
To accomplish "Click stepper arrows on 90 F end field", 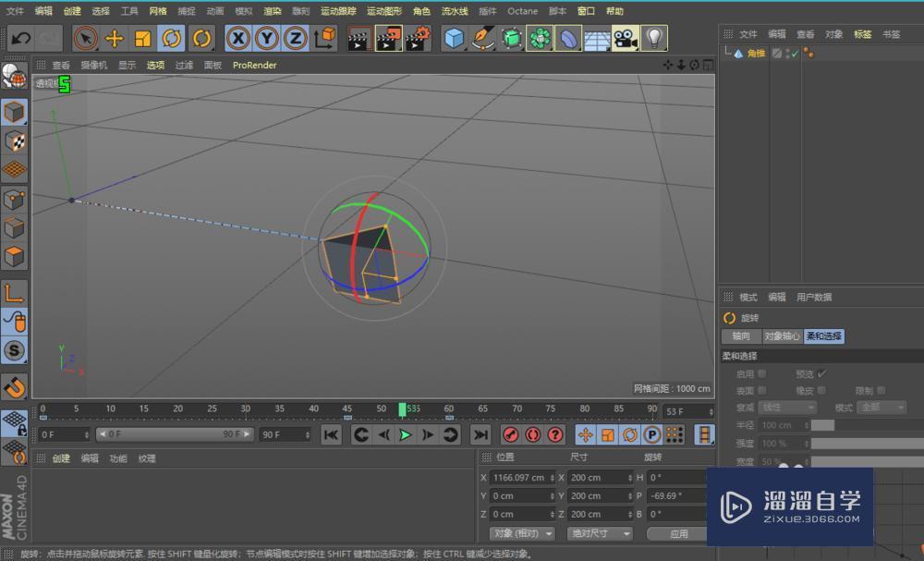I will pyautogui.click(x=308, y=434).
